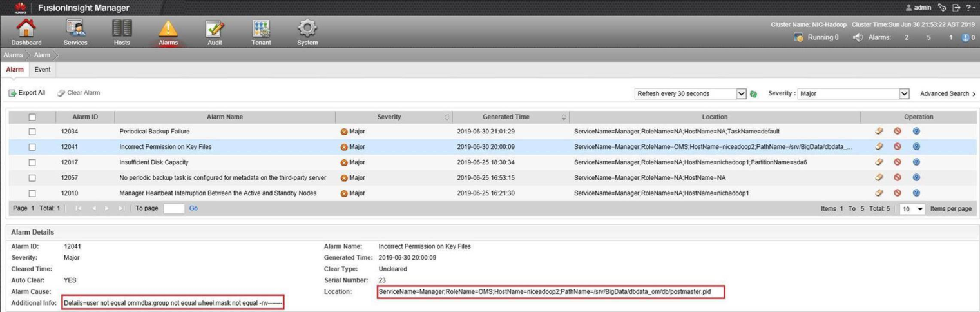
Task: Open help for Manager Heartbeat Interruption alarm
Action: tap(916, 193)
